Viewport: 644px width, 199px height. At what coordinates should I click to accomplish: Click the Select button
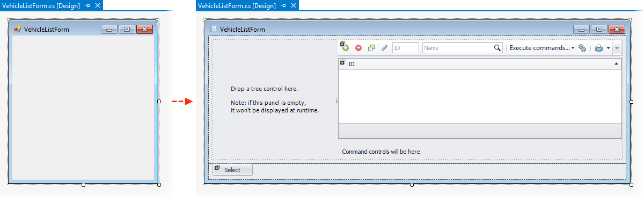[x=232, y=170]
